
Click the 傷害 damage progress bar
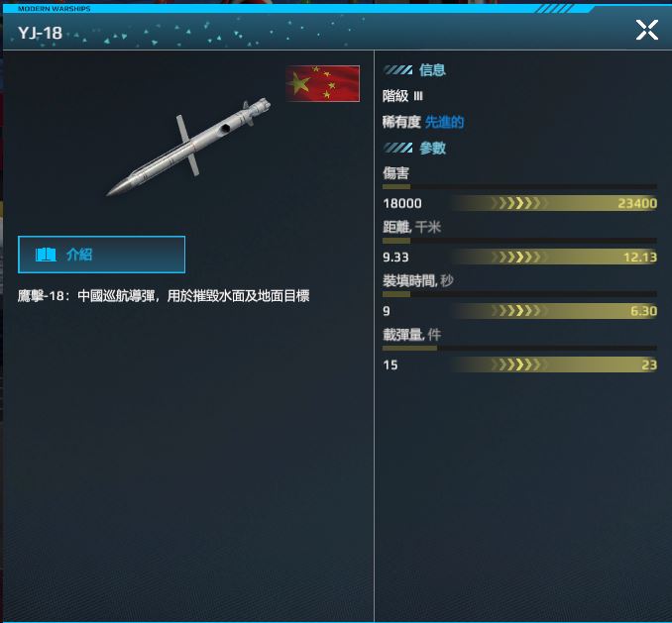coord(519,186)
